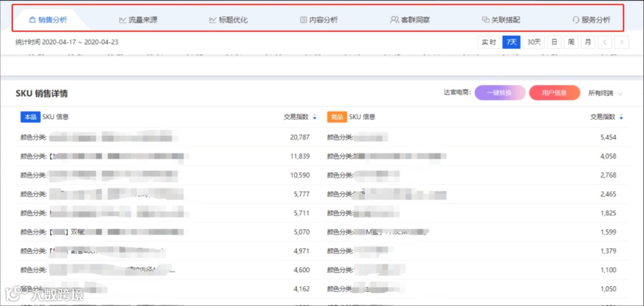Click the 本品 index value 5,070
Image resolution: width=644 pixels, height=306 pixels.
point(302,232)
